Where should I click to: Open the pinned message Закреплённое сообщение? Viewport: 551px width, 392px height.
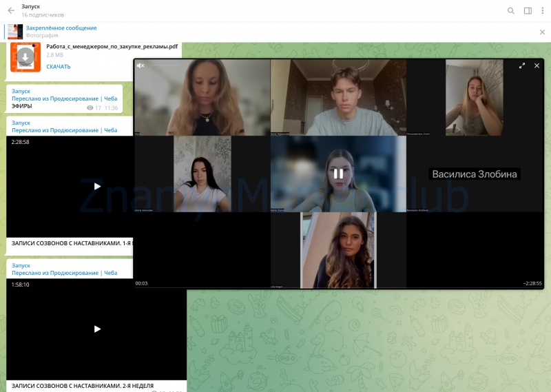click(61, 28)
